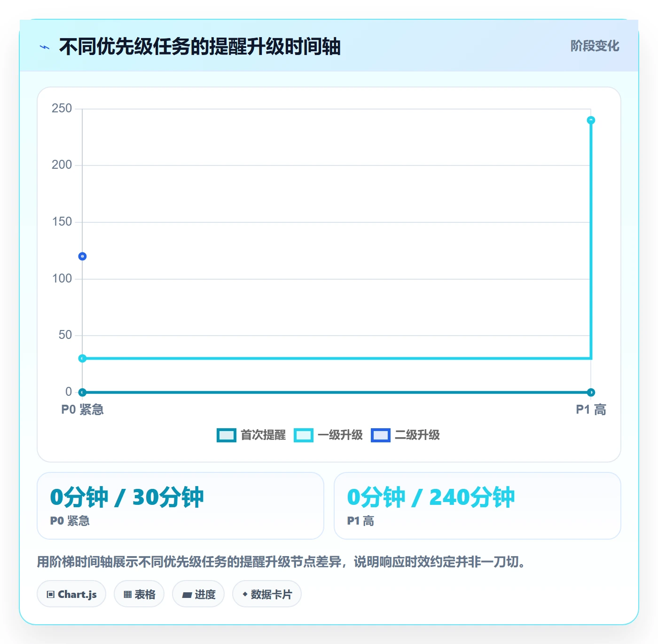658x644 pixels.
Task: Select the 0分钟 / 240分钟 data card
Action: 478,506
